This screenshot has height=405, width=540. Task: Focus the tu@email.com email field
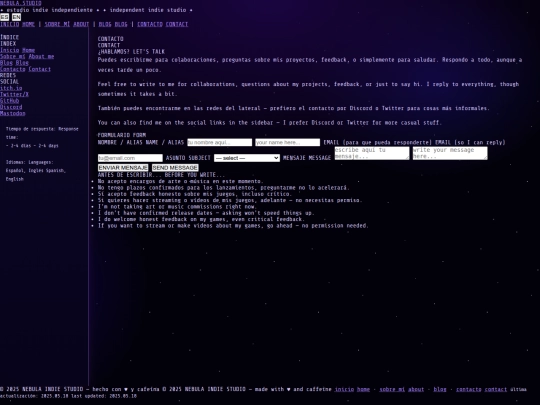[130, 158]
